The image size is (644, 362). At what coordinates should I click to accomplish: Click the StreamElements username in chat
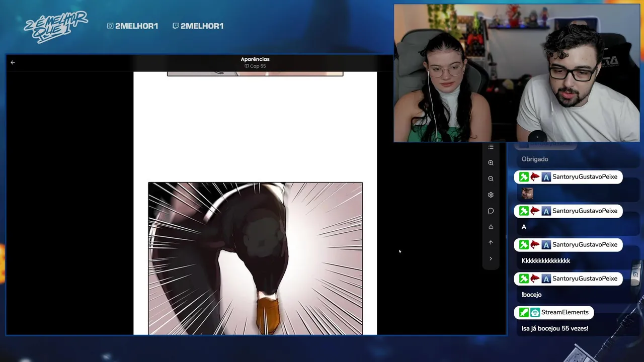click(565, 312)
